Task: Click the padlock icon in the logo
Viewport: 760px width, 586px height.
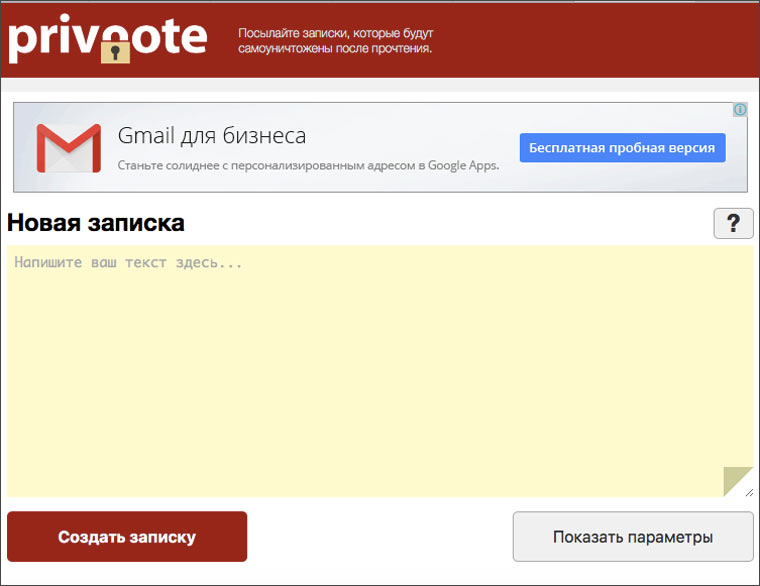Action: (x=116, y=48)
